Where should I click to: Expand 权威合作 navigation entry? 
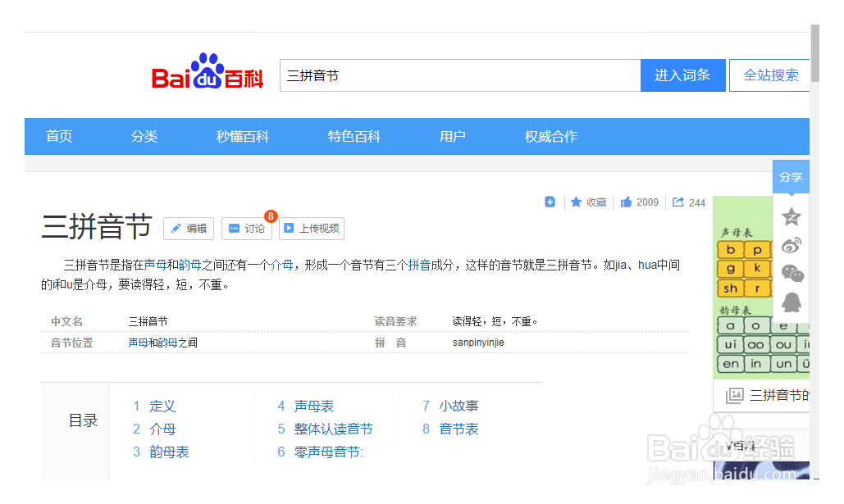tap(550, 136)
